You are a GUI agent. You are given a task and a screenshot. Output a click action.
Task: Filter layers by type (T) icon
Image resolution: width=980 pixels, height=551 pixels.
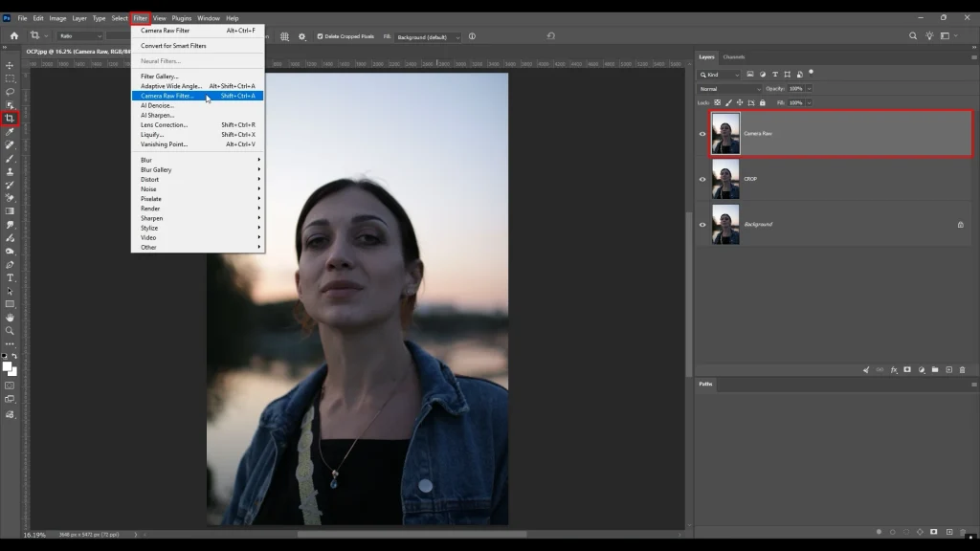(775, 75)
